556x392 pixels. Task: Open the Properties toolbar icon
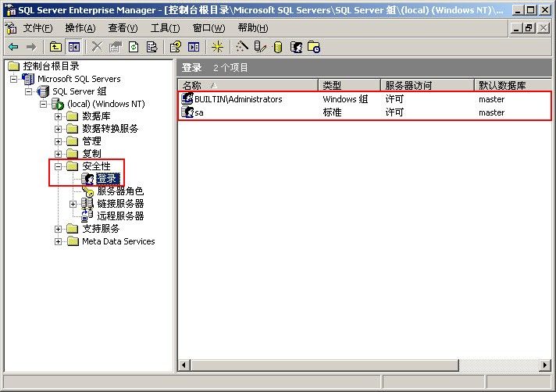[x=116, y=47]
